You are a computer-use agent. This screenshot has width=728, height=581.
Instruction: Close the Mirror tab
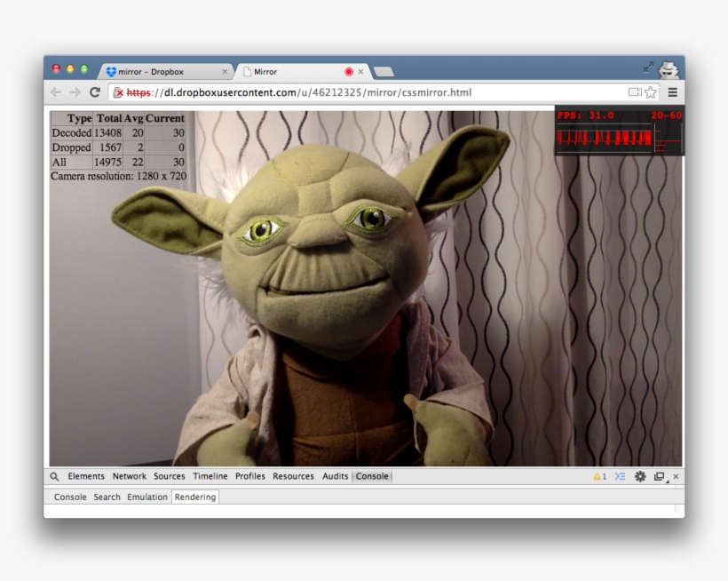coord(360,72)
